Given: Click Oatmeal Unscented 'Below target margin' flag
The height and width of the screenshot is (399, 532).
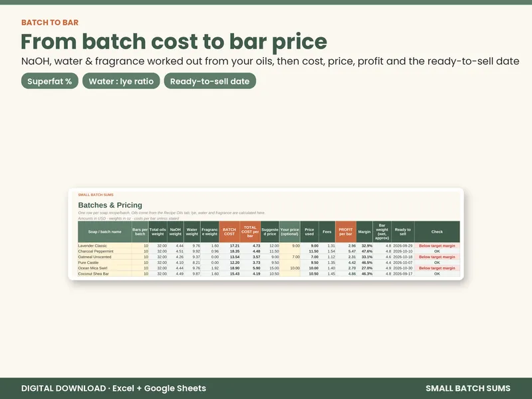Looking at the screenshot, I should click(437, 257).
